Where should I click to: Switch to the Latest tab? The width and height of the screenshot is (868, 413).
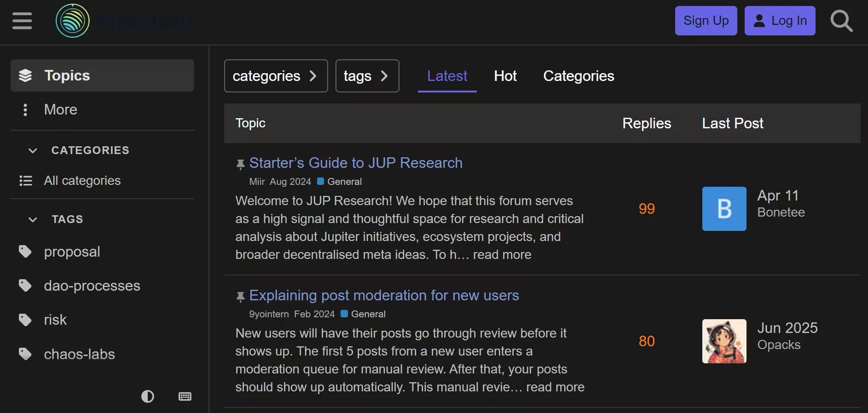(x=447, y=76)
